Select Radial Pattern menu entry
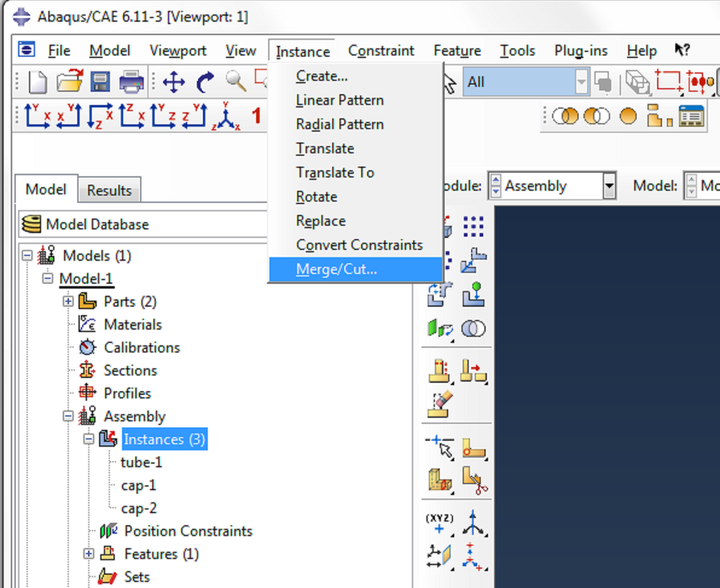The image size is (720, 588). click(356, 124)
